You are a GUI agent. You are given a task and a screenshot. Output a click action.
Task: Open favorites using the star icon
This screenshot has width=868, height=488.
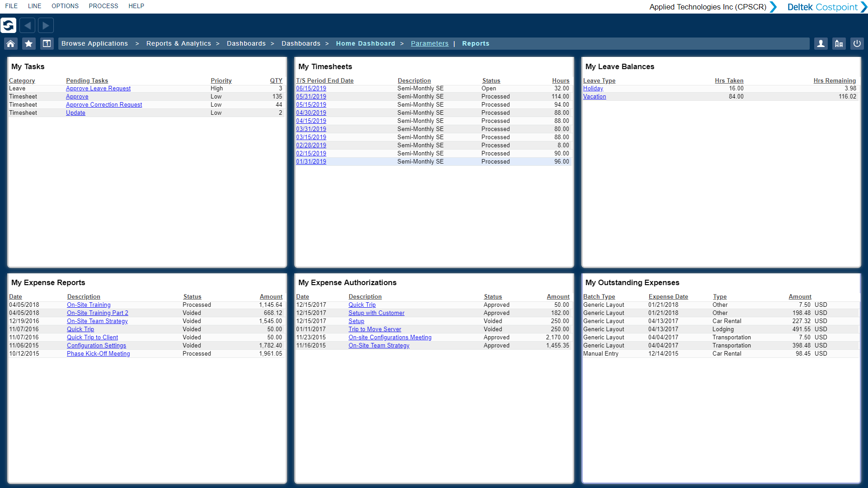[x=28, y=43]
